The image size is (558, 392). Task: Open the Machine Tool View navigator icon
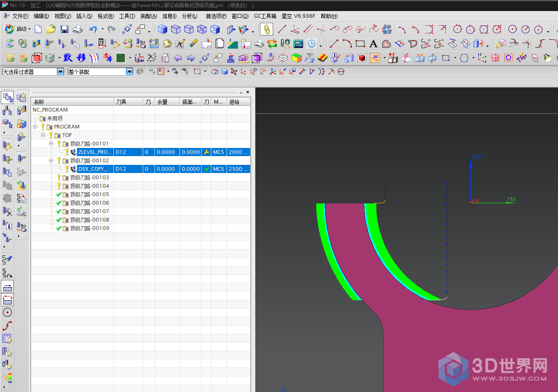(x=8, y=111)
